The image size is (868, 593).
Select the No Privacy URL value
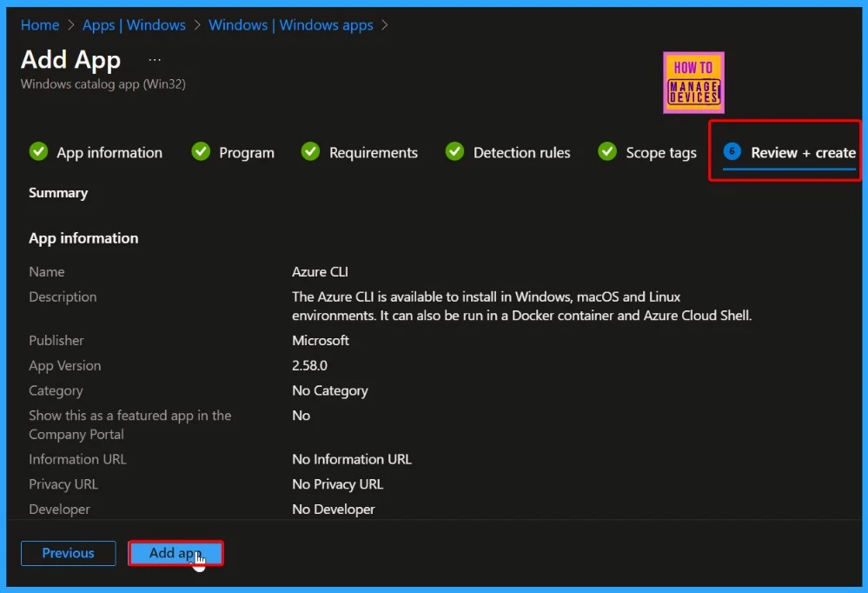(338, 484)
